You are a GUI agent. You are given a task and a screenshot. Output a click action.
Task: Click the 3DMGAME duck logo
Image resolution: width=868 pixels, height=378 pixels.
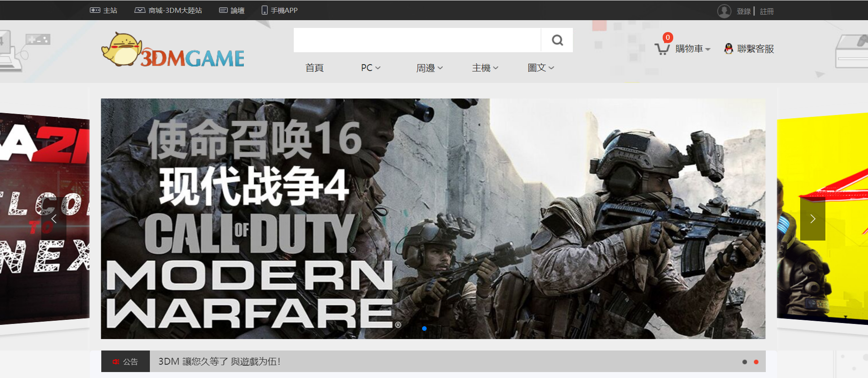click(x=173, y=50)
